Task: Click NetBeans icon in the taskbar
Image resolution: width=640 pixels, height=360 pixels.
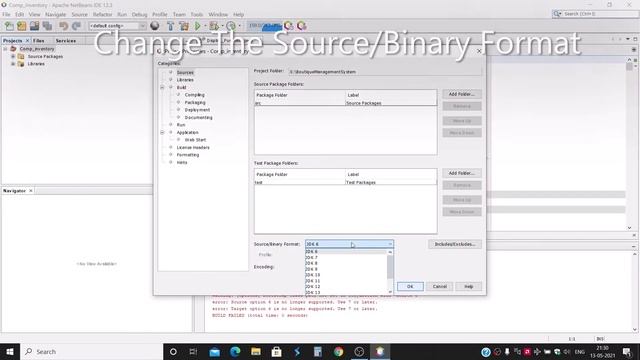Action: tap(380, 351)
